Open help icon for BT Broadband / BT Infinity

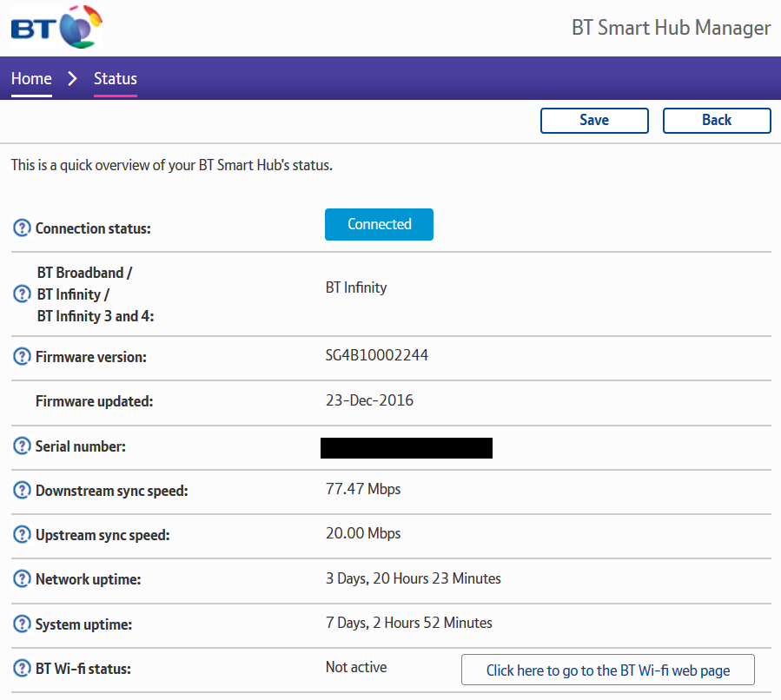pos(22,294)
